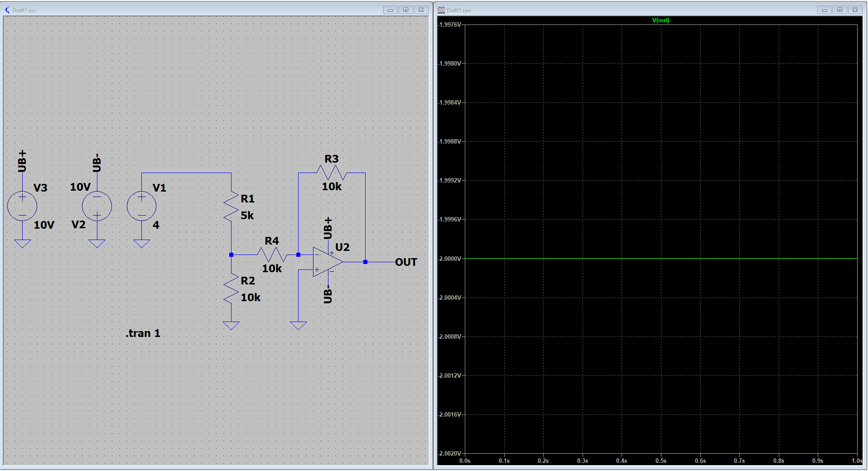868x471 pixels.
Task: Select resistor R2 symbol
Action: [x=231, y=288]
